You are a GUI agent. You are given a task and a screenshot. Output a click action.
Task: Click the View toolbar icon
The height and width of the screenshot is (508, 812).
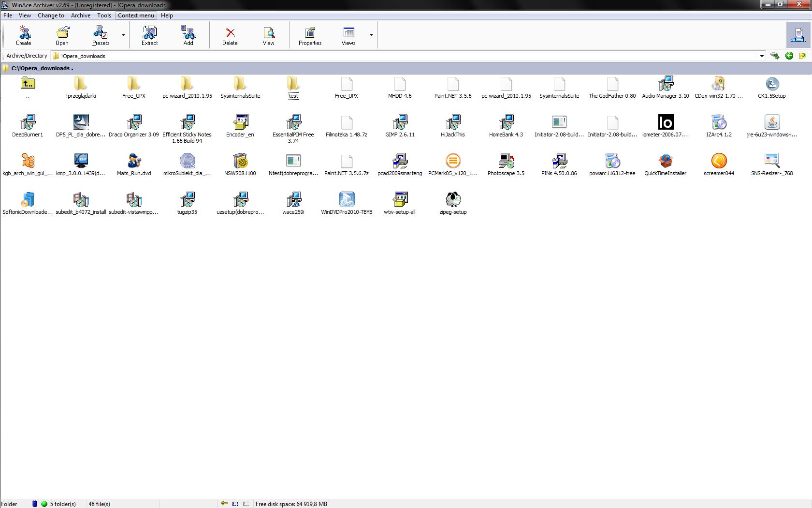[x=269, y=35]
